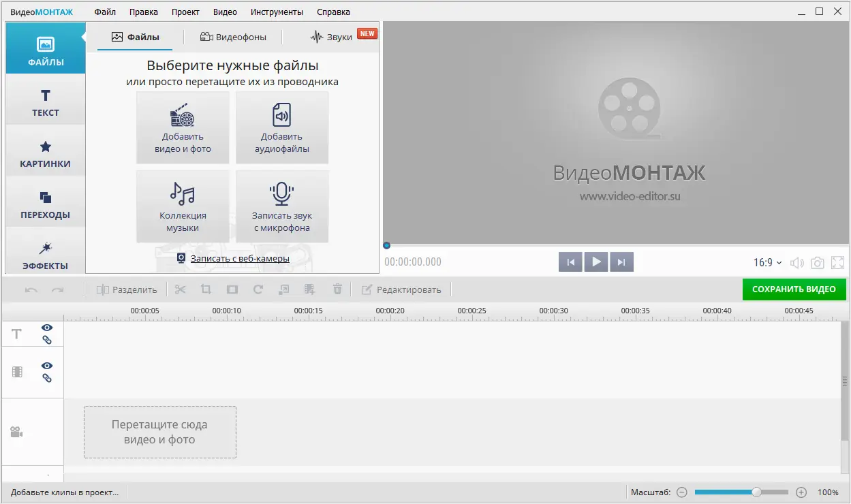This screenshot has width=851, height=504.
Task: Click Добавить видео и фото tile
Action: click(x=183, y=127)
